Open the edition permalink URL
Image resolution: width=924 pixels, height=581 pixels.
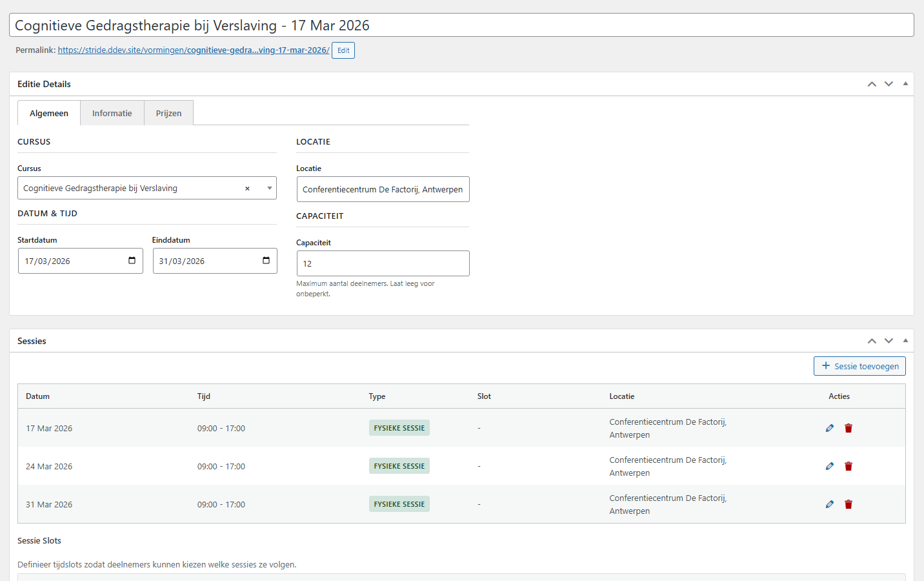193,50
